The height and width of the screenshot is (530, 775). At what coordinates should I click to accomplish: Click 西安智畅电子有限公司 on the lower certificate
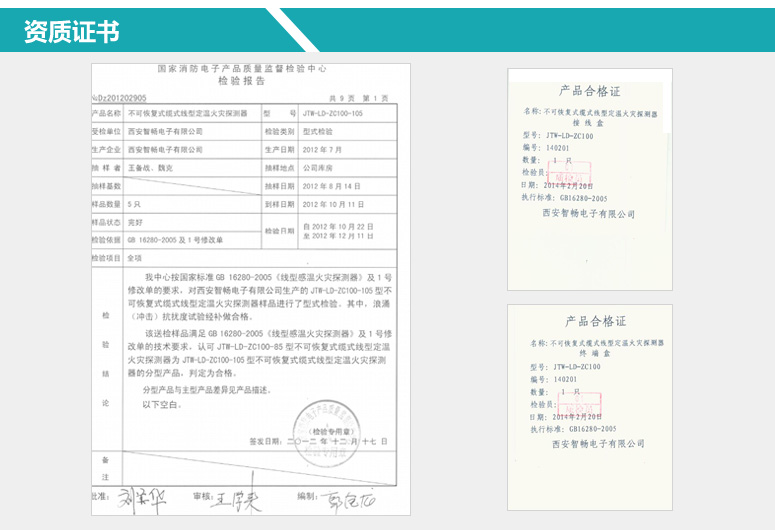pyautogui.click(x=589, y=443)
